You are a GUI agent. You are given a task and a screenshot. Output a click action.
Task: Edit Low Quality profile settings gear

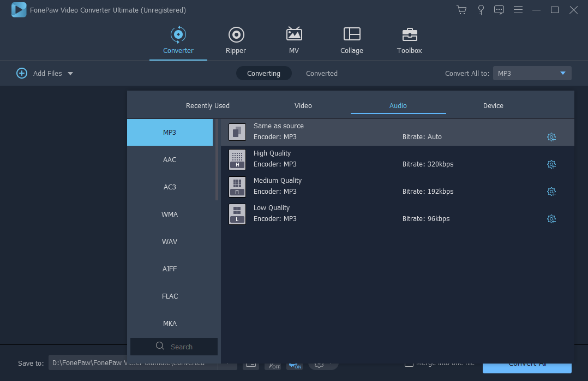[x=551, y=219]
